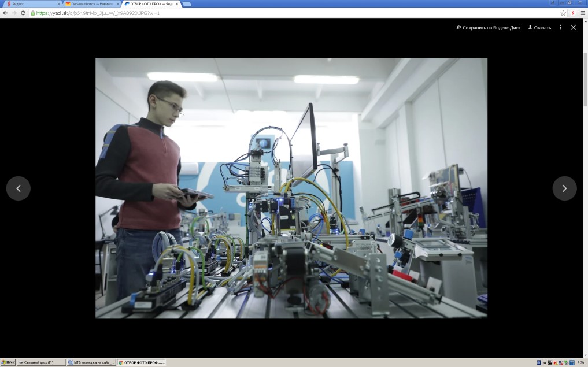
Task: Click the Yandex extension icon in toolbar
Action: (573, 13)
